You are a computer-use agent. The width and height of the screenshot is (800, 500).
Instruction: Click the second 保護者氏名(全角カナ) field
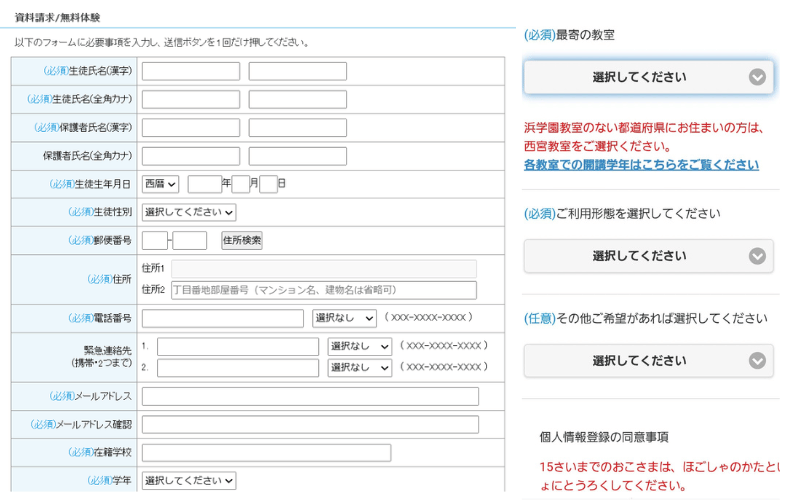[298, 156]
